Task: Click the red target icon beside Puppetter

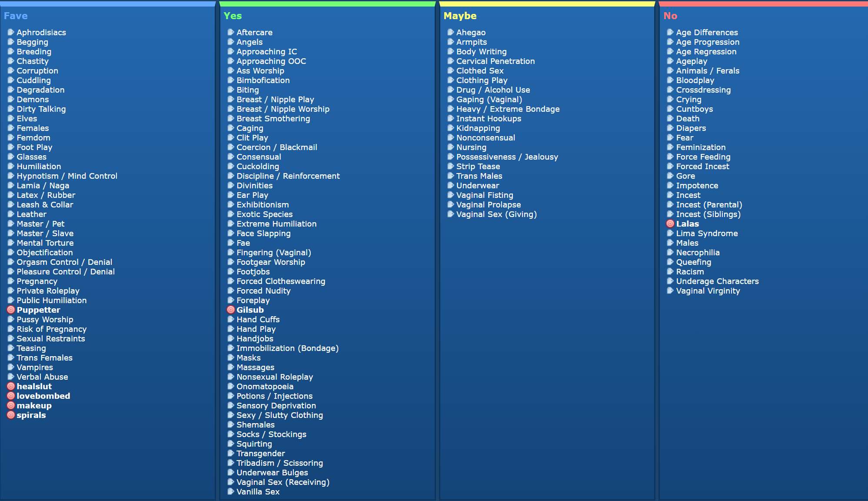Action: click(11, 310)
